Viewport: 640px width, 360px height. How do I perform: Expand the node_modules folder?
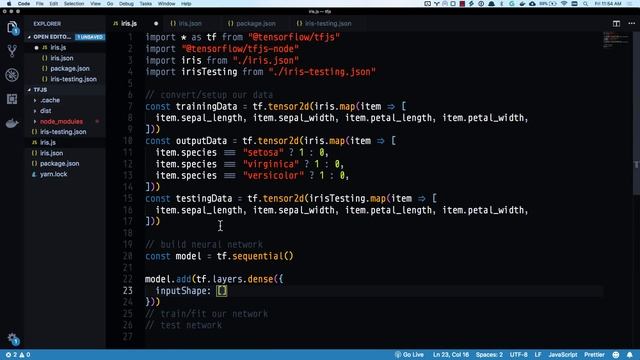pyautogui.click(x=61, y=122)
